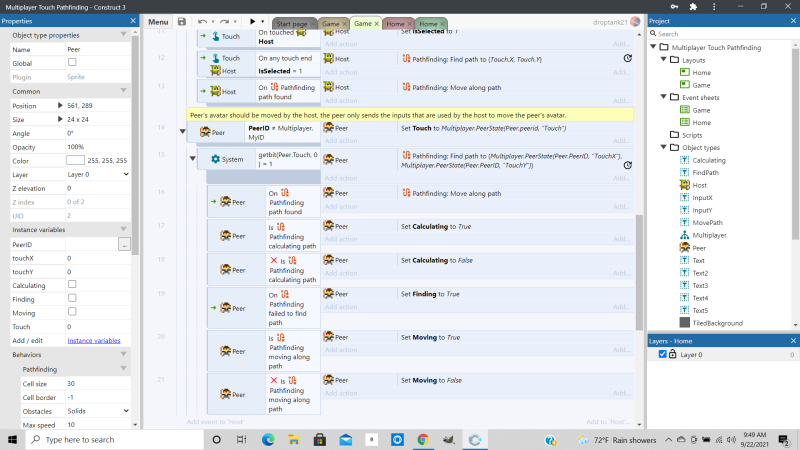Switch to the last Home tab

[428, 24]
